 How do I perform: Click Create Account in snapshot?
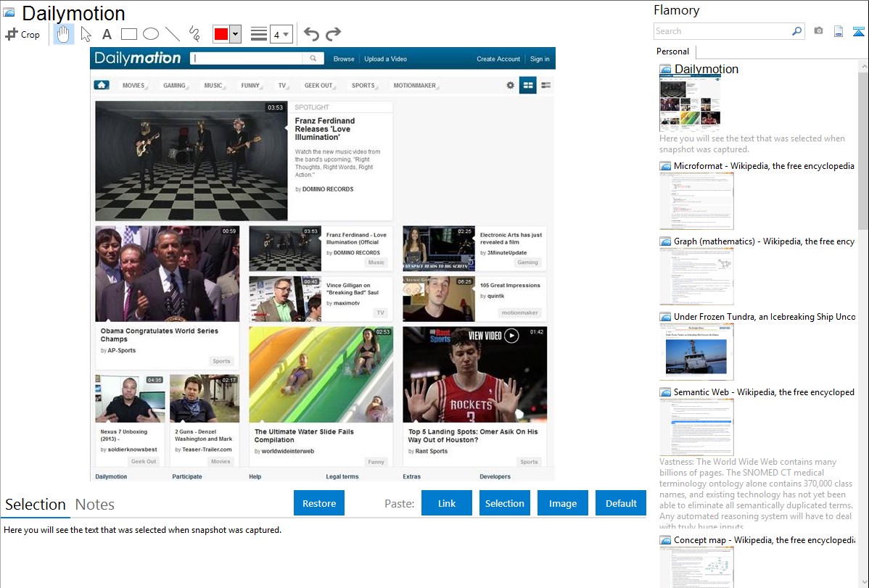[x=498, y=59]
